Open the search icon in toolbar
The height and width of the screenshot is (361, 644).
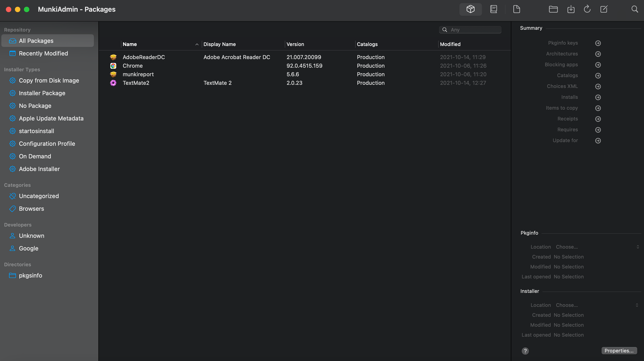tap(635, 9)
